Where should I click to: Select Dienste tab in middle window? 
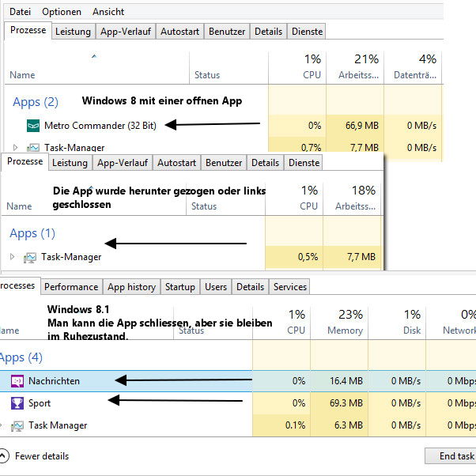click(304, 163)
